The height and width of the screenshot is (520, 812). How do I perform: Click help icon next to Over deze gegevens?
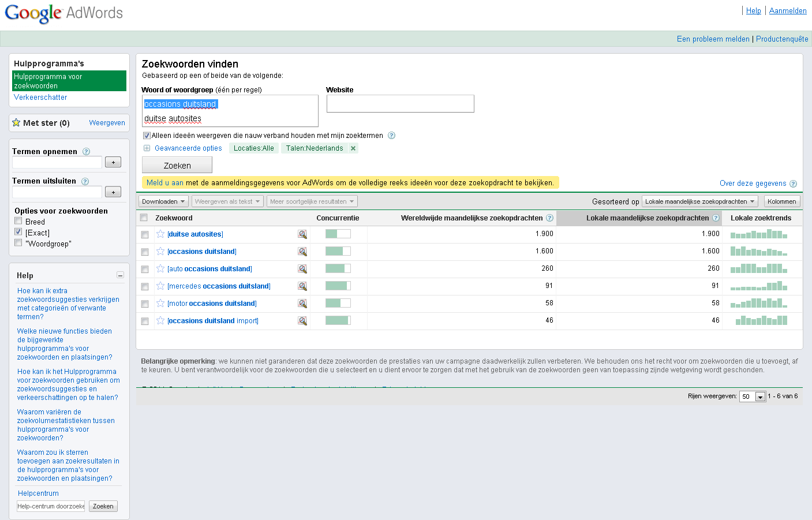(x=793, y=184)
